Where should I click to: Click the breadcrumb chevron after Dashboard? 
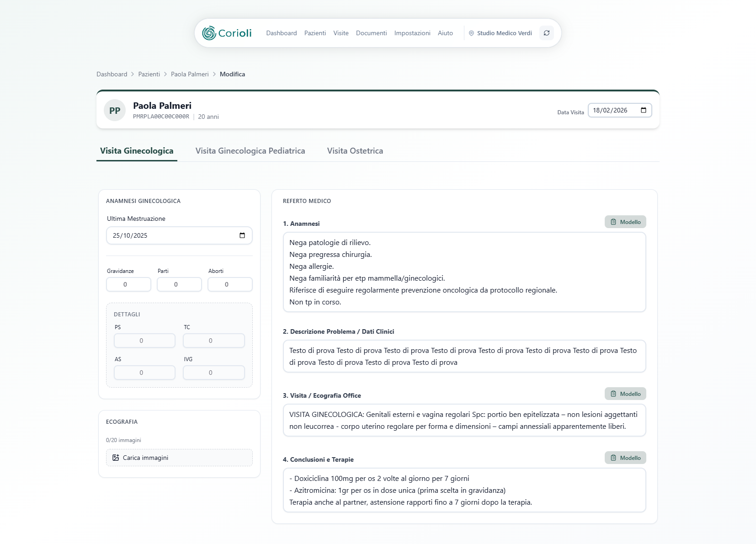pos(133,74)
